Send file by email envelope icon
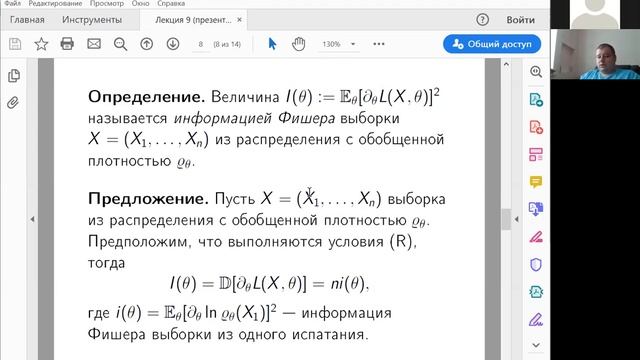Screen dimensions: 640x360 (94, 44)
